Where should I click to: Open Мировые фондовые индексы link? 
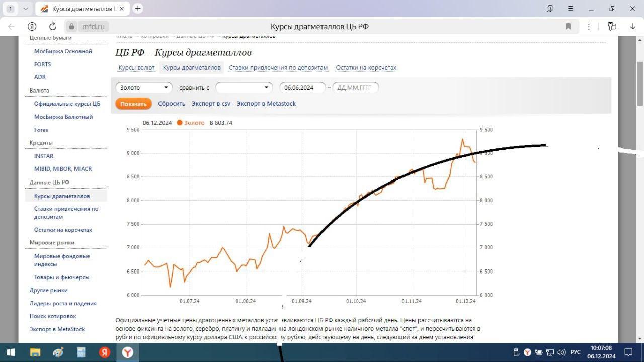click(x=62, y=260)
